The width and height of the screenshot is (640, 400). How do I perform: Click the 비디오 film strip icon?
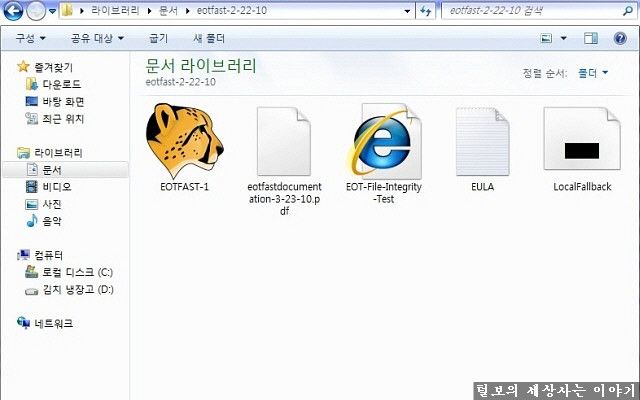31,187
